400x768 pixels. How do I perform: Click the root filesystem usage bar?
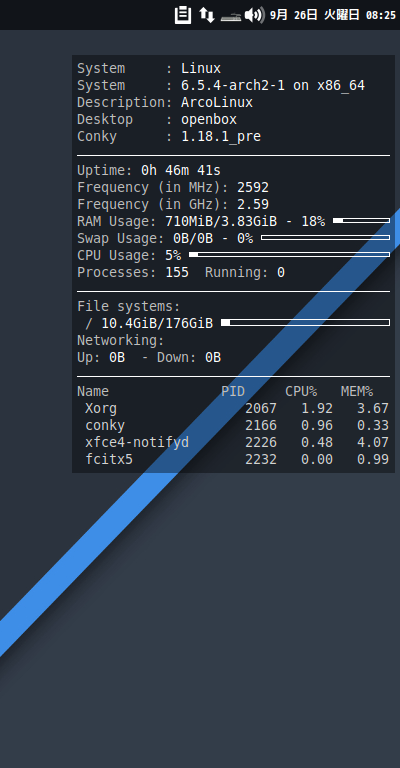click(x=306, y=323)
